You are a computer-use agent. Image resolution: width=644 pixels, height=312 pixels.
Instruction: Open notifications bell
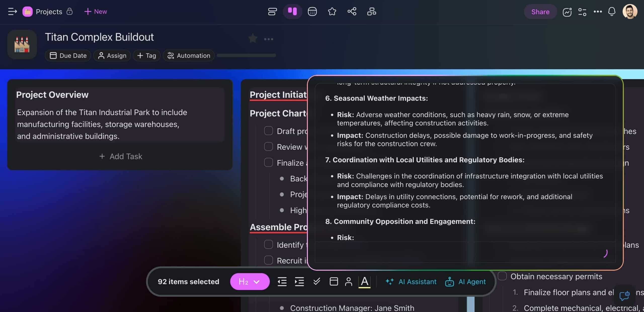pos(612,12)
